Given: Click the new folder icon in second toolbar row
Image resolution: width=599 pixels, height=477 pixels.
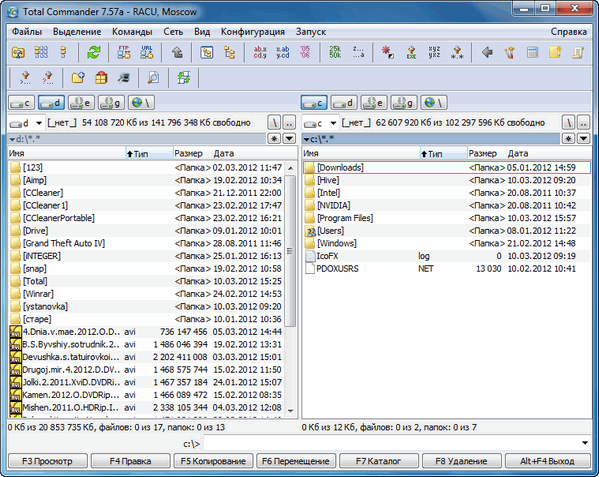Looking at the screenshot, I should point(78,78).
